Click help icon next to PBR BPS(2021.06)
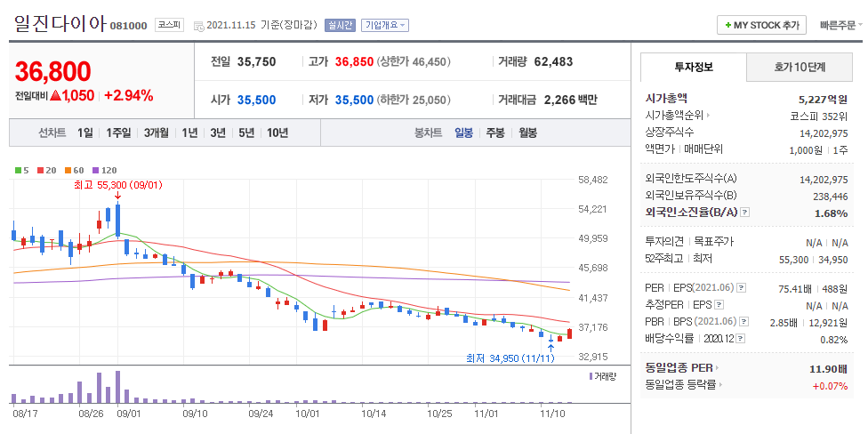 743,322
